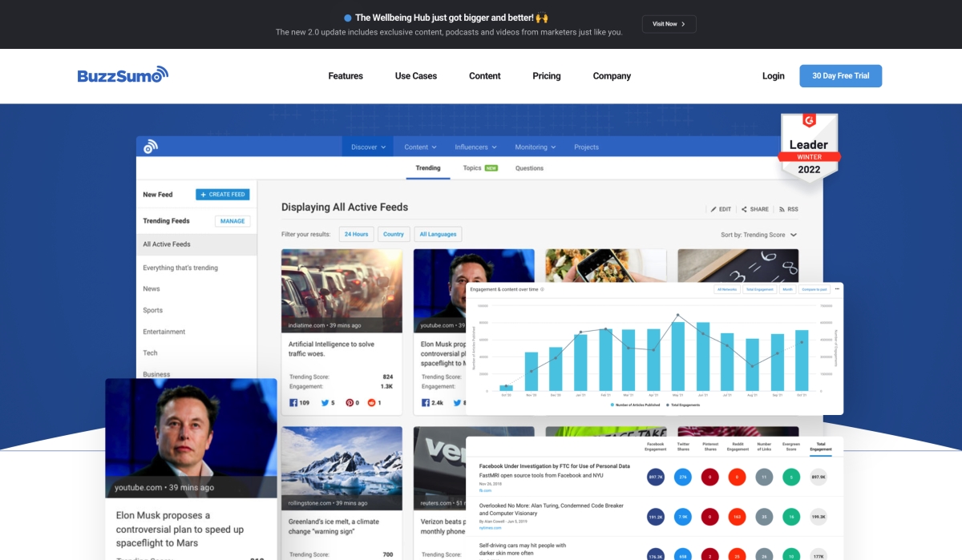Switch to the Questions tab
This screenshot has width=962, height=560.
click(529, 168)
